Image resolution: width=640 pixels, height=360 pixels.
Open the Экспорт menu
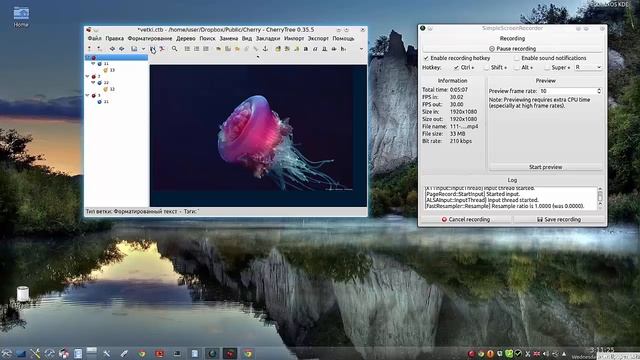318,38
